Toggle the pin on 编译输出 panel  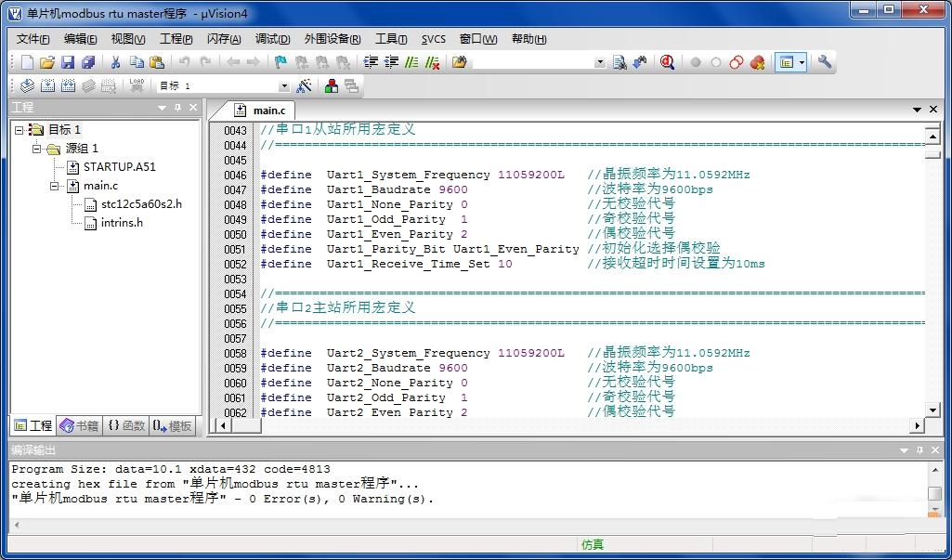[x=919, y=450]
